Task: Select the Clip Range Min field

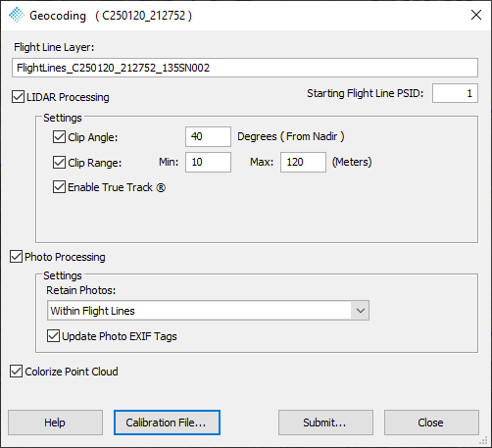Action: pos(208,162)
